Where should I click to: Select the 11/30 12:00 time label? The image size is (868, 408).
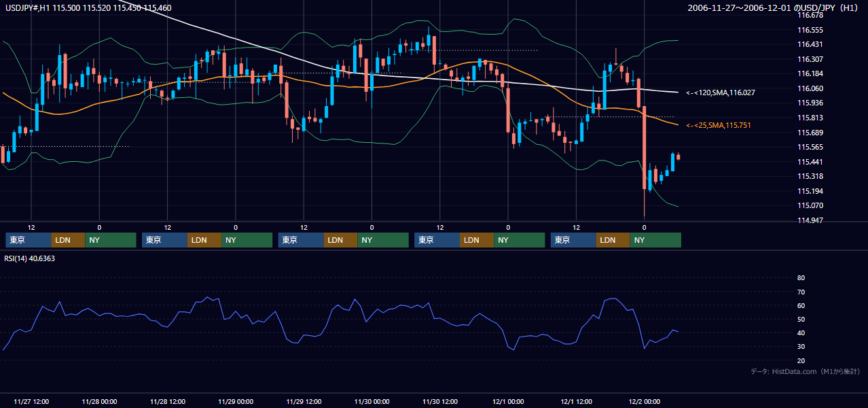pos(440,401)
